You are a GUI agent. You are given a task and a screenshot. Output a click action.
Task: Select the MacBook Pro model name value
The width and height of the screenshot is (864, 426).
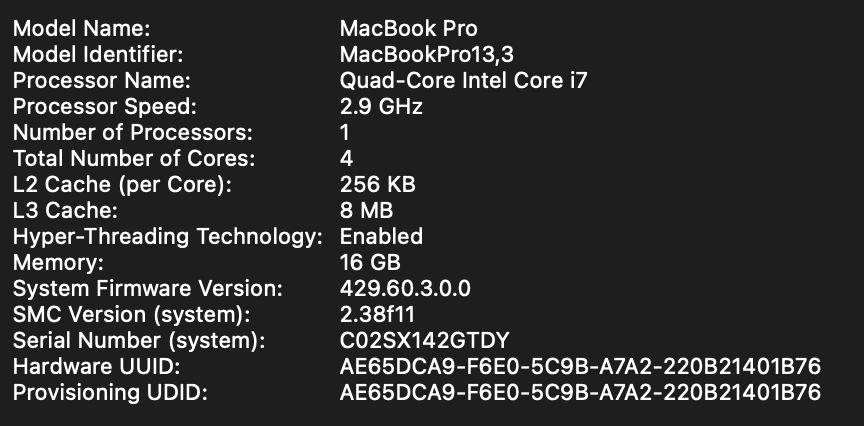coord(408,28)
